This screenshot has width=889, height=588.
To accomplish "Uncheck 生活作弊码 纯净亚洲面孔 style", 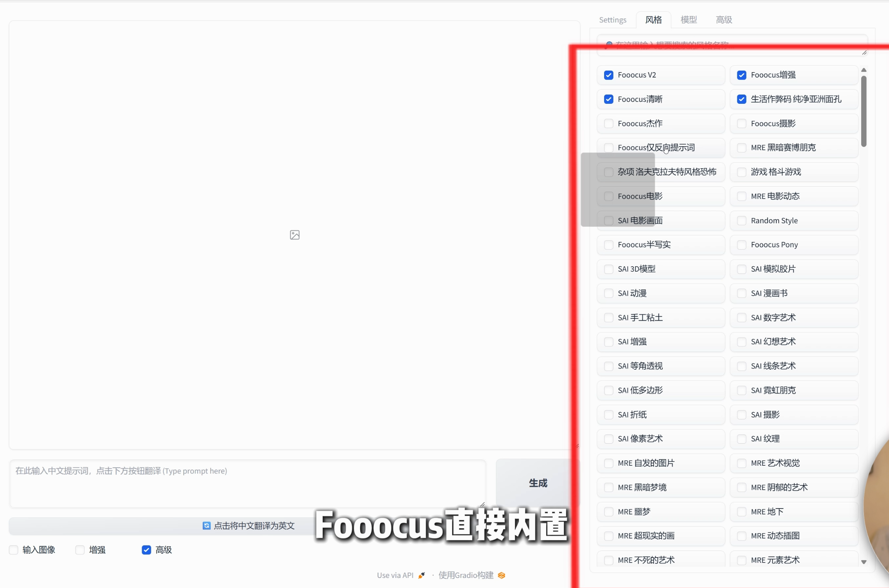I will (742, 99).
